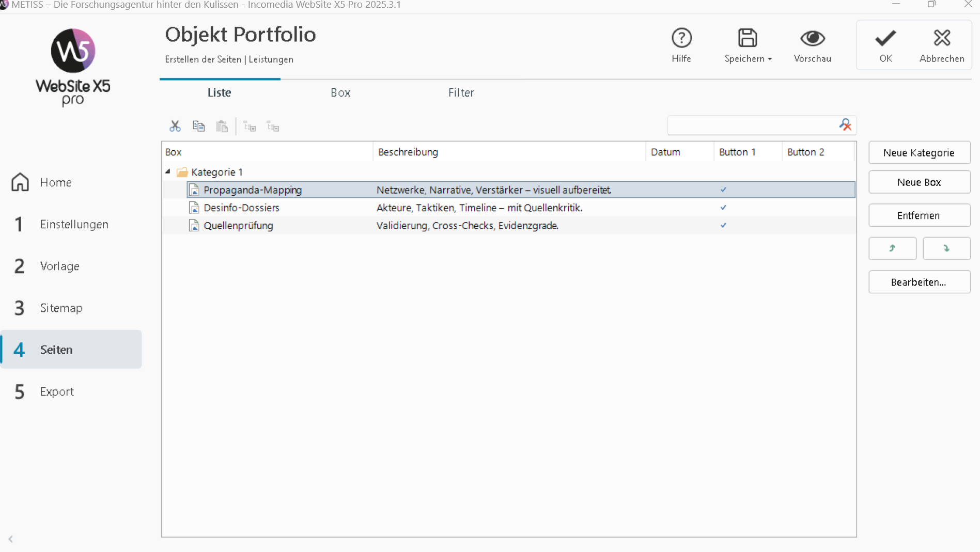The image size is (980, 552).
Task: Switch to the Box tab
Action: coord(340,93)
